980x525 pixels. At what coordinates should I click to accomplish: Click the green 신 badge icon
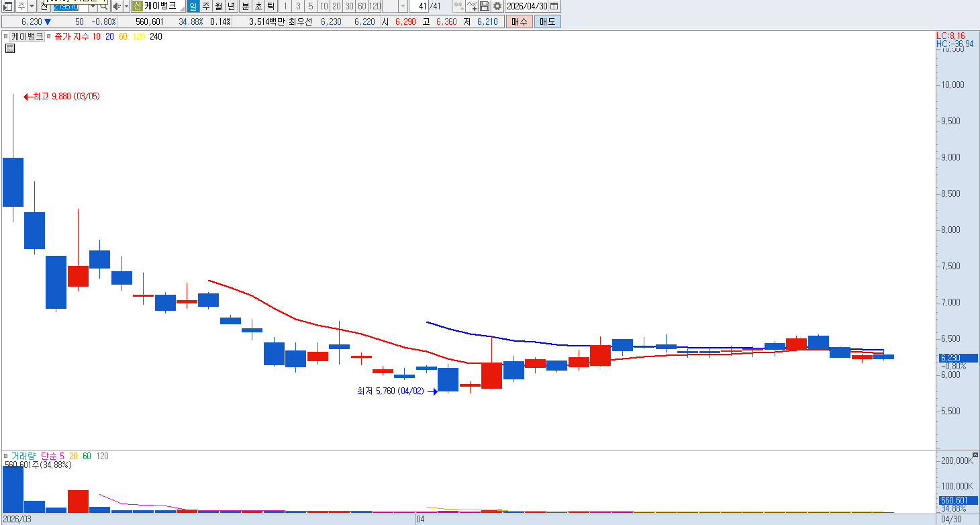click(x=137, y=6)
